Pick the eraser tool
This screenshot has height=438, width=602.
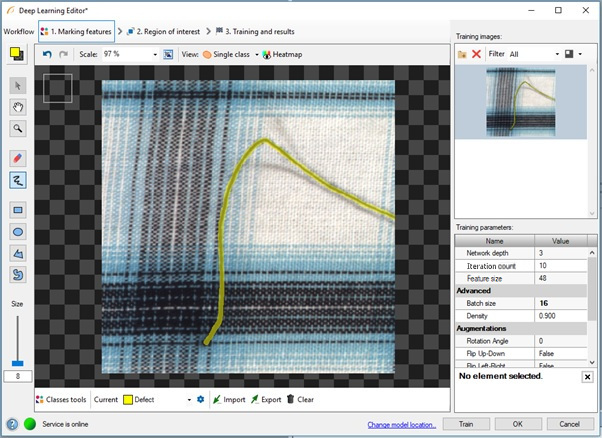tap(18, 158)
